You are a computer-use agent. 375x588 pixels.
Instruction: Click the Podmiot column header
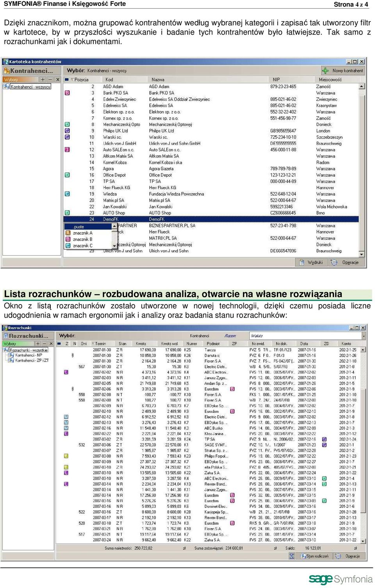(213, 344)
